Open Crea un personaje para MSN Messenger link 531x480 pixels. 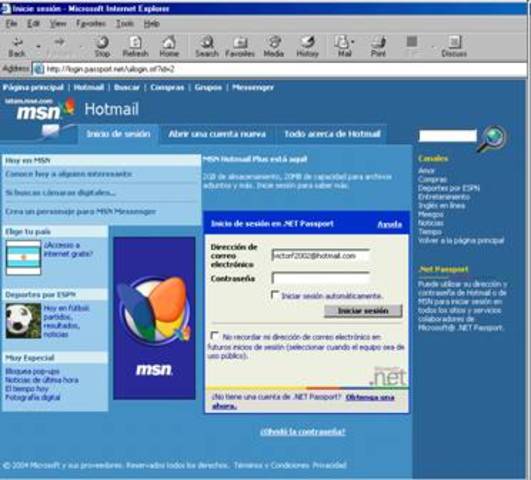coord(80,211)
